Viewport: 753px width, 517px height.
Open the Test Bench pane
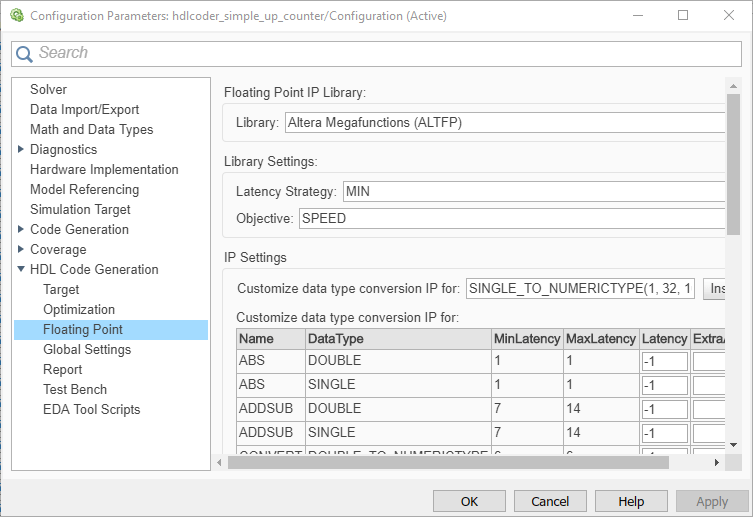pyautogui.click(x=75, y=390)
